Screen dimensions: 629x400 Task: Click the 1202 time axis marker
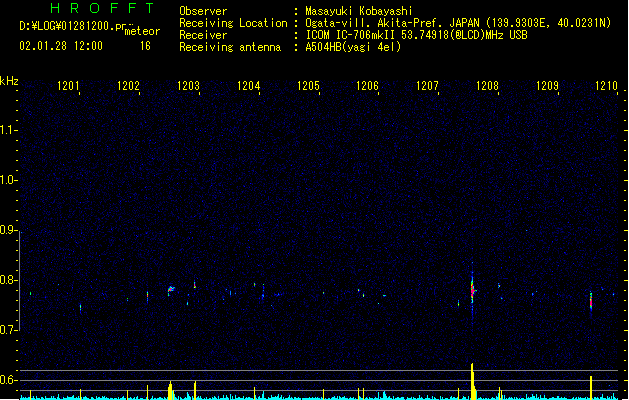pos(128,85)
